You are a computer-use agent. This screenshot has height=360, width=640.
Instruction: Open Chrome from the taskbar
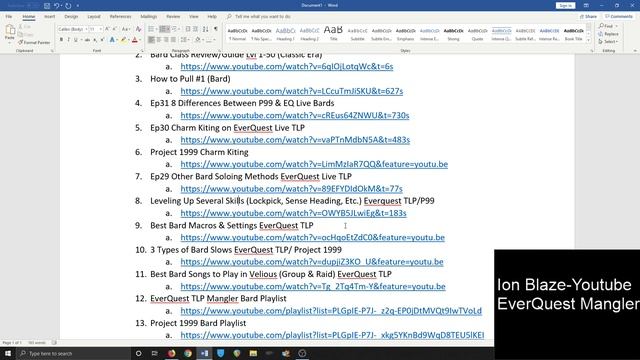pyautogui.click(x=188, y=353)
